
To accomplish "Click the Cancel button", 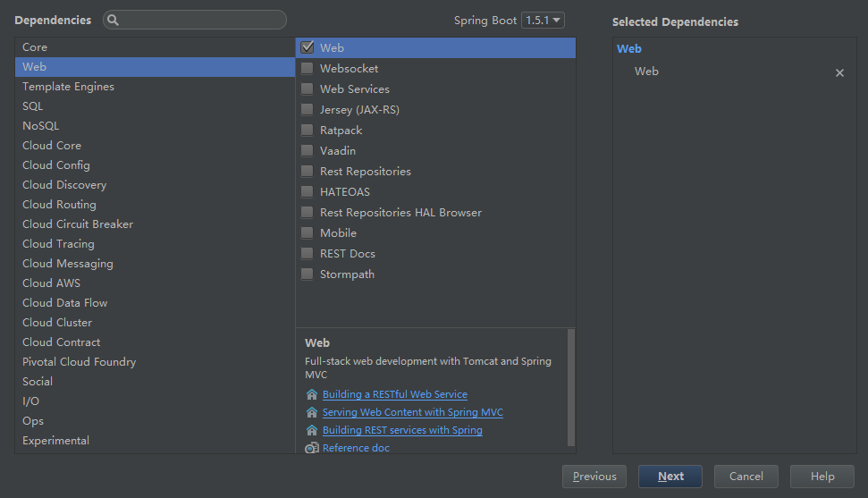I will coord(746,477).
